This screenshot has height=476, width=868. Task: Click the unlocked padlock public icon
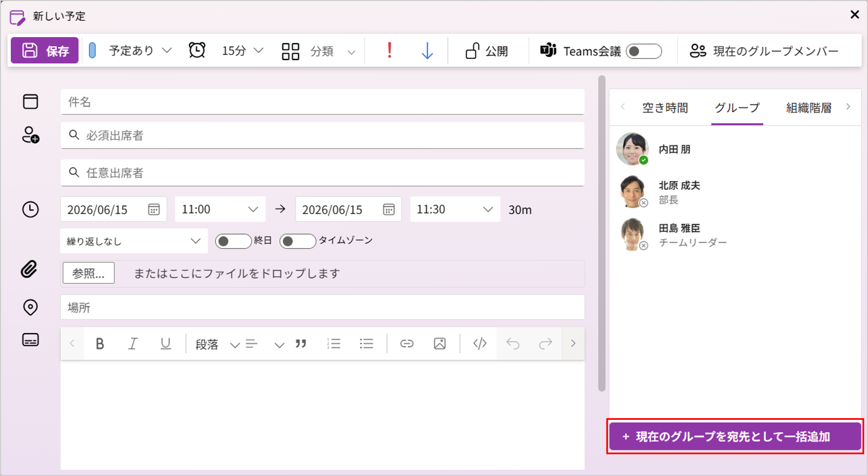point(472,51)
